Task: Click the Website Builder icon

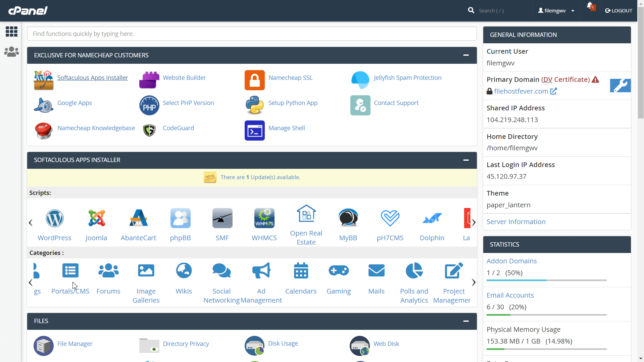Action: [149, 80]
